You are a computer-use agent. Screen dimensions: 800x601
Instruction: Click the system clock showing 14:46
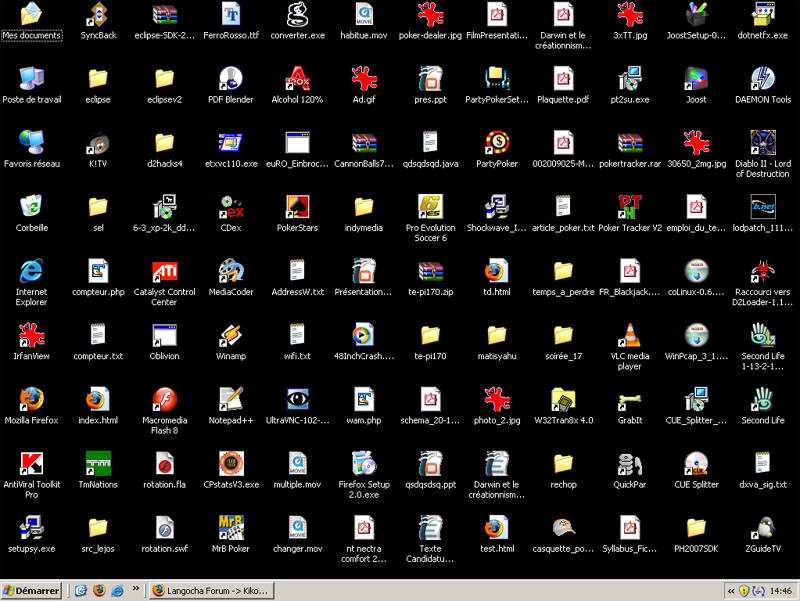click(x=781, y=590)
